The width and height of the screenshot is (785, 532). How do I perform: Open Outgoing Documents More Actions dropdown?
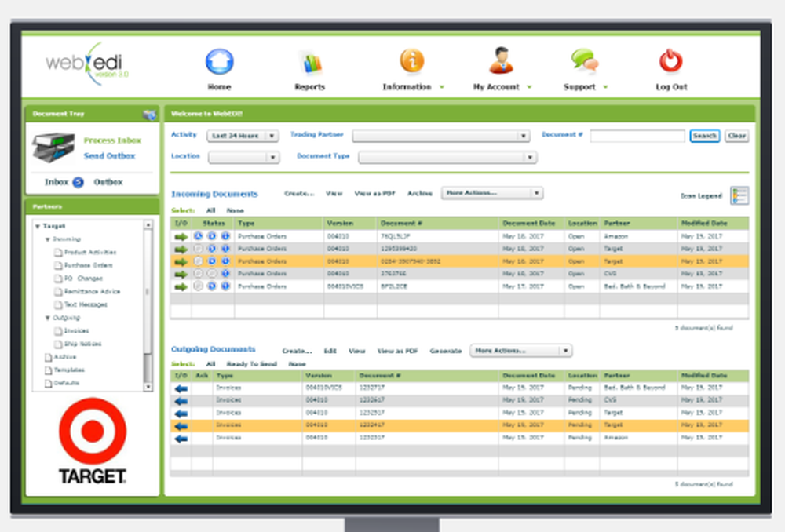pos(520,351)
